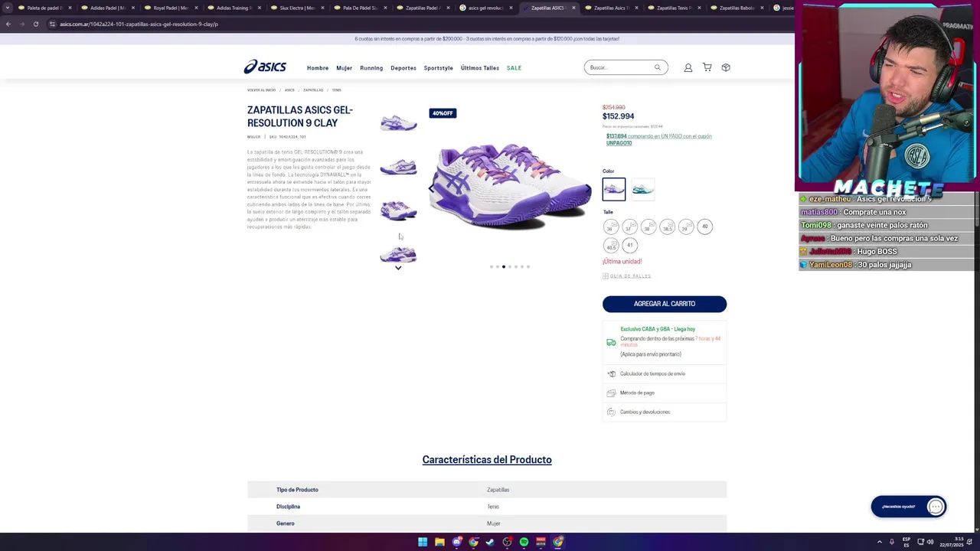This screenshot has width=980, height=551.
Task: Select the first shoe thumbnail
Action: tap(398, 123)
